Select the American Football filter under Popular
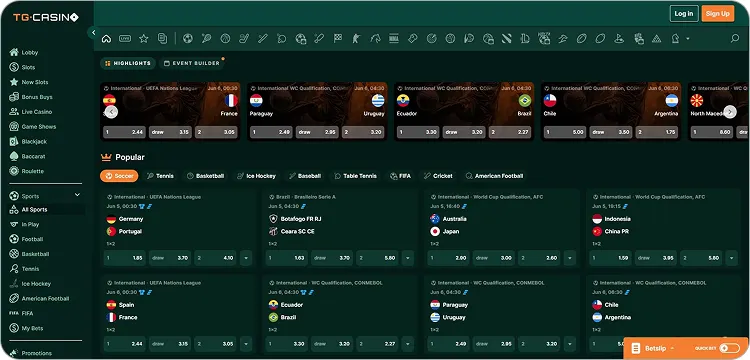The image size is (750, 360). coord(495,176)
